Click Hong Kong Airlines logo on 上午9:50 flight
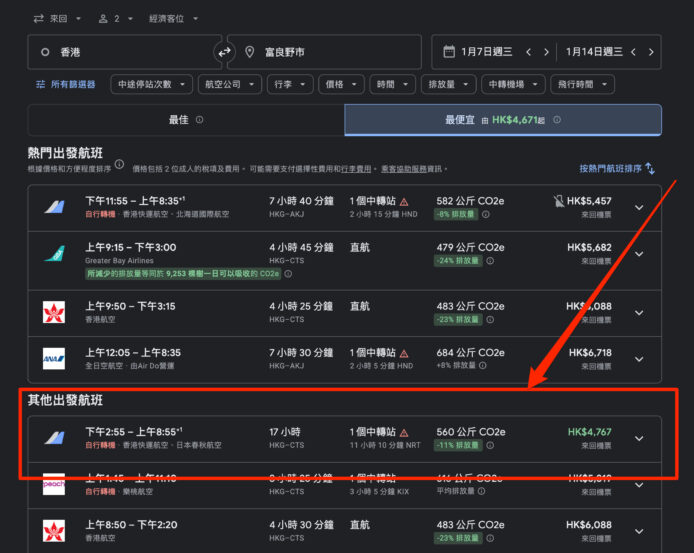 point(54,313)
